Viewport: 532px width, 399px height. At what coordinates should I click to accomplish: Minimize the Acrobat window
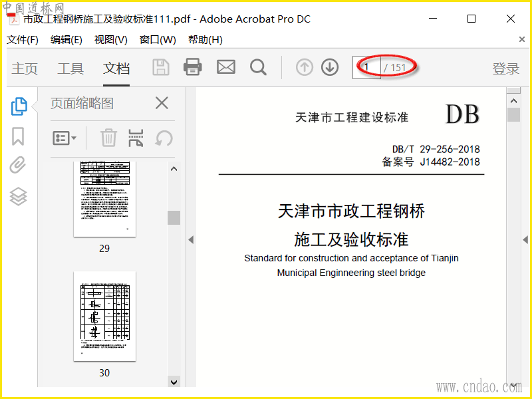(433, 19)
